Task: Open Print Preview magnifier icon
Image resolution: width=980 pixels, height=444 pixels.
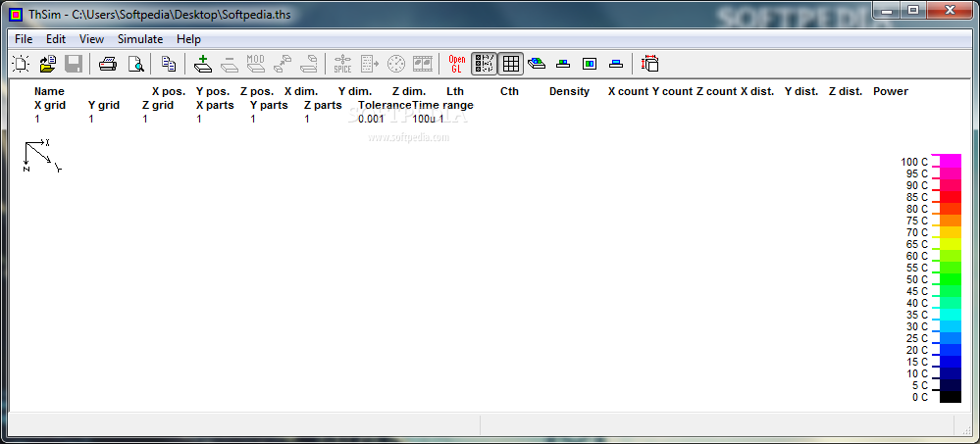Action: 135,64
